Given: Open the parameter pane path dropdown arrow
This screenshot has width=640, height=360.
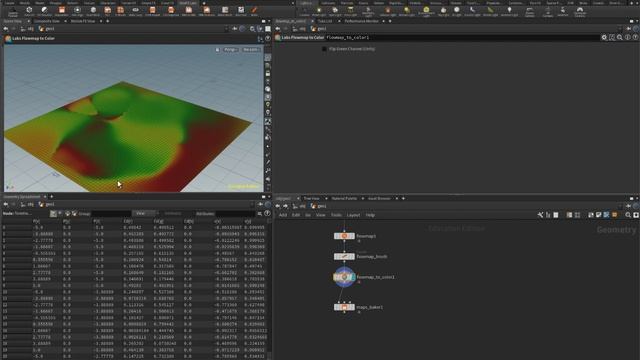Looking at the screenshot, I should [x=621, y=29].
